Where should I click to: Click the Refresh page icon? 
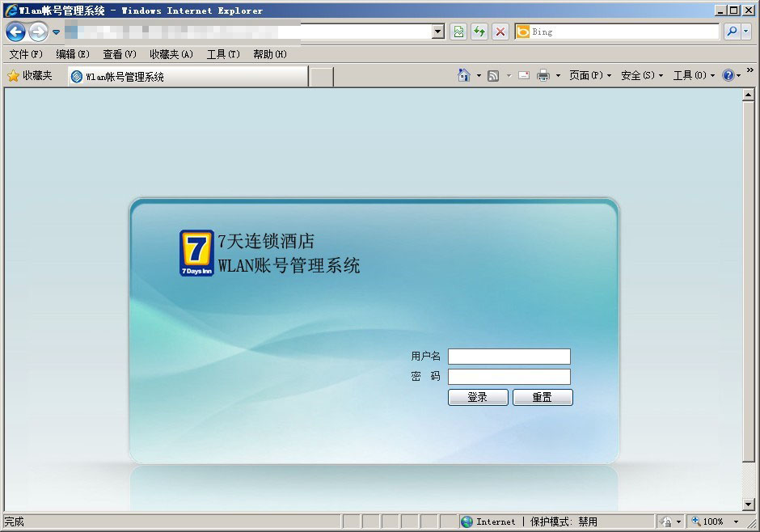479,32
